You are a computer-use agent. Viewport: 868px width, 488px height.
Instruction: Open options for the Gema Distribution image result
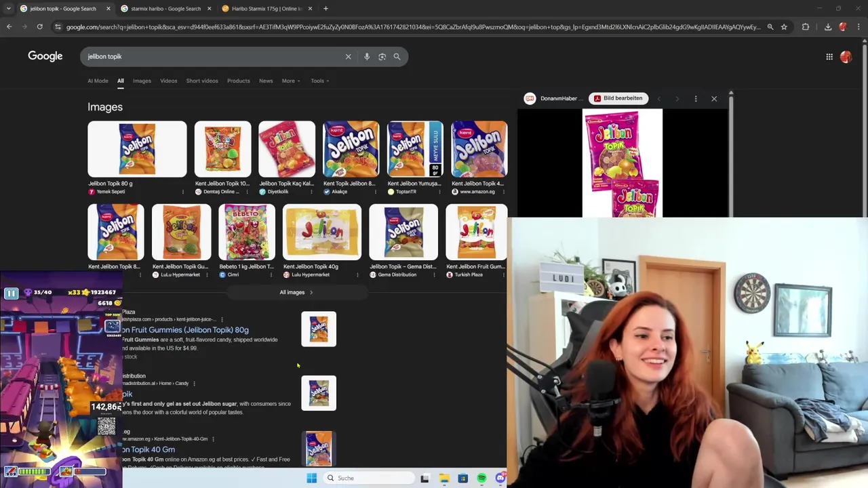(x=433, y=275)
